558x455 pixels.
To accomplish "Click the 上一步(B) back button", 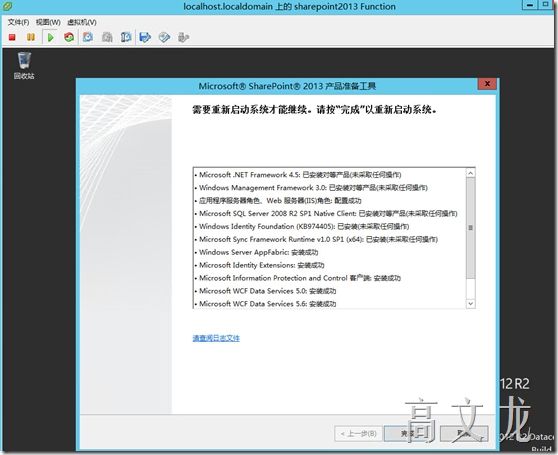I will [358, 434].
